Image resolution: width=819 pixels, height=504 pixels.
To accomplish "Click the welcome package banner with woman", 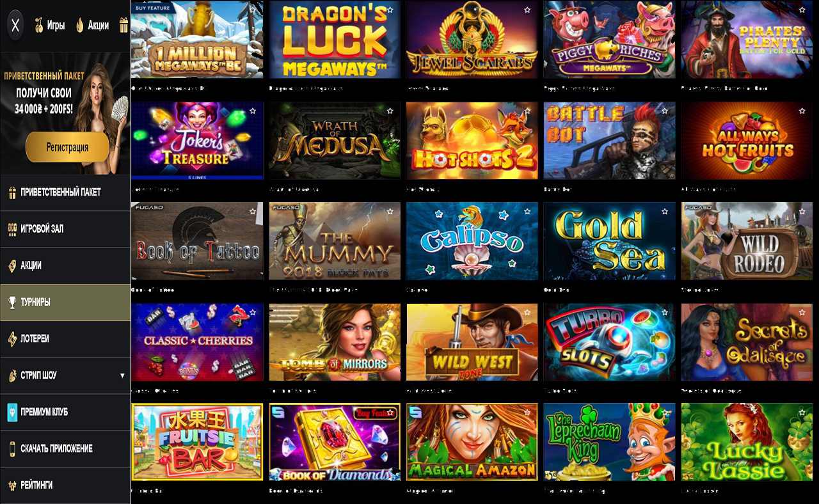I will click(65, 113).
